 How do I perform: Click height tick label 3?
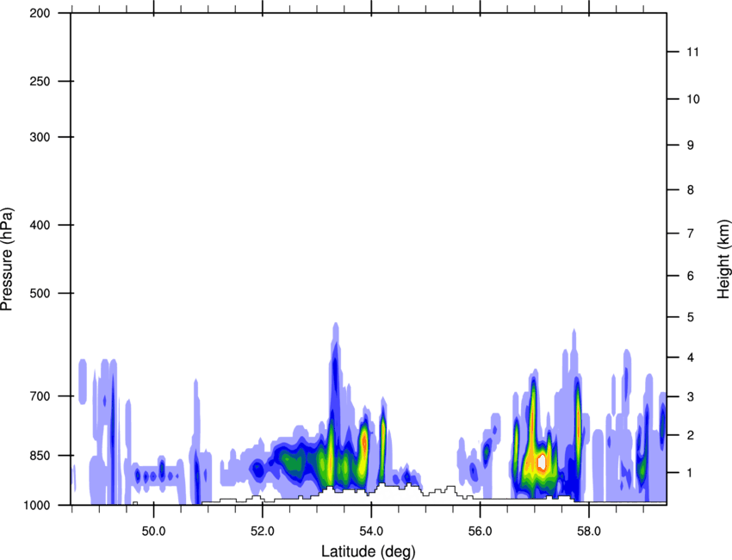click(x=691, y=396)
